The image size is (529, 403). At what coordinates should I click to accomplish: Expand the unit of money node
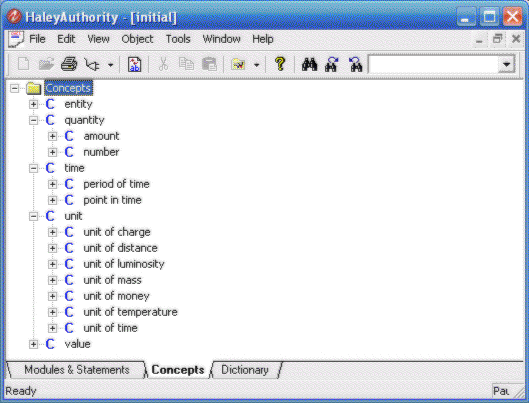click(x=52, y=296)
